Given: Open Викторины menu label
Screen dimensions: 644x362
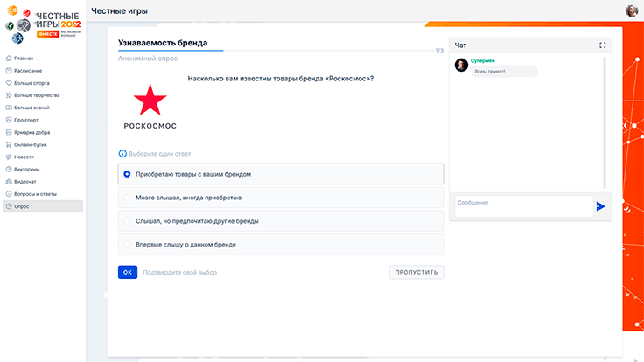Looking at the screenshot, I should point(27,169).
